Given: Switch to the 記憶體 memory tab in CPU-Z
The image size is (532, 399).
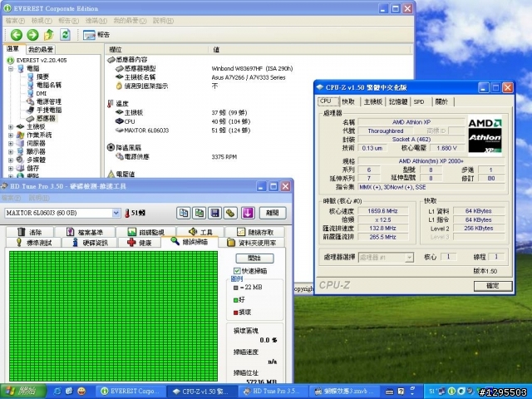Looking at the screenshot, I should click(398, 101).
